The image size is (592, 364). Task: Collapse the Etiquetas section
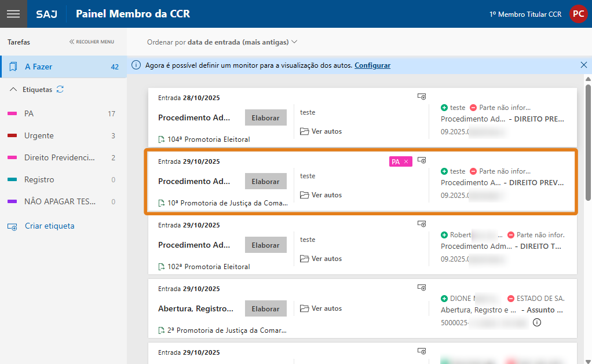click(x=14, y=90)
